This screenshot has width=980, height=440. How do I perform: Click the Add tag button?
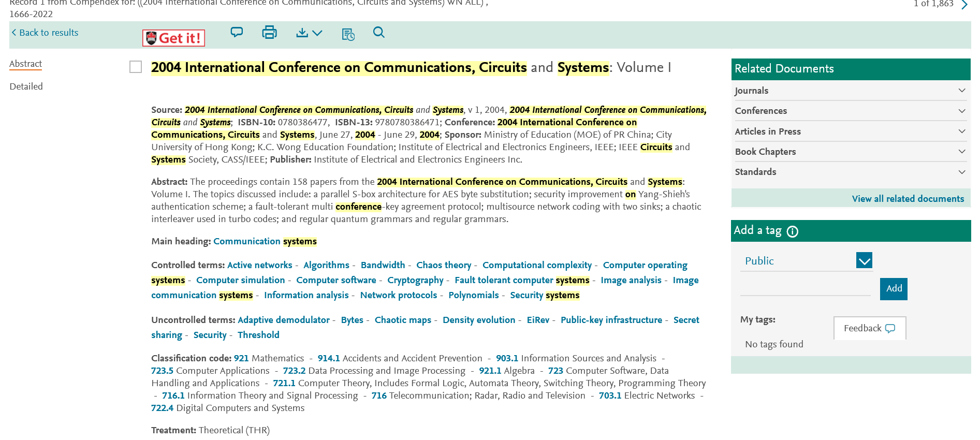click(894, 289)
